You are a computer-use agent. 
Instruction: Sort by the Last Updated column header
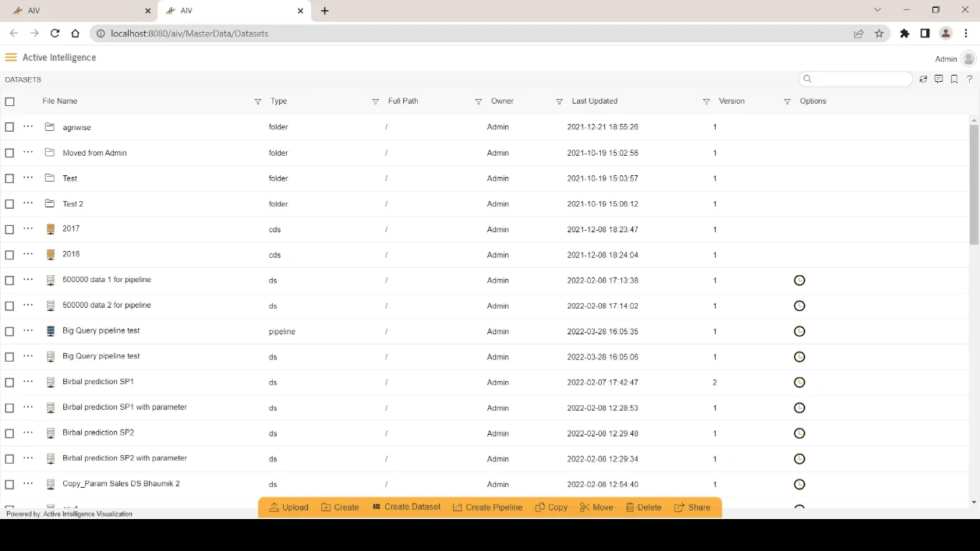click(595, 101)
